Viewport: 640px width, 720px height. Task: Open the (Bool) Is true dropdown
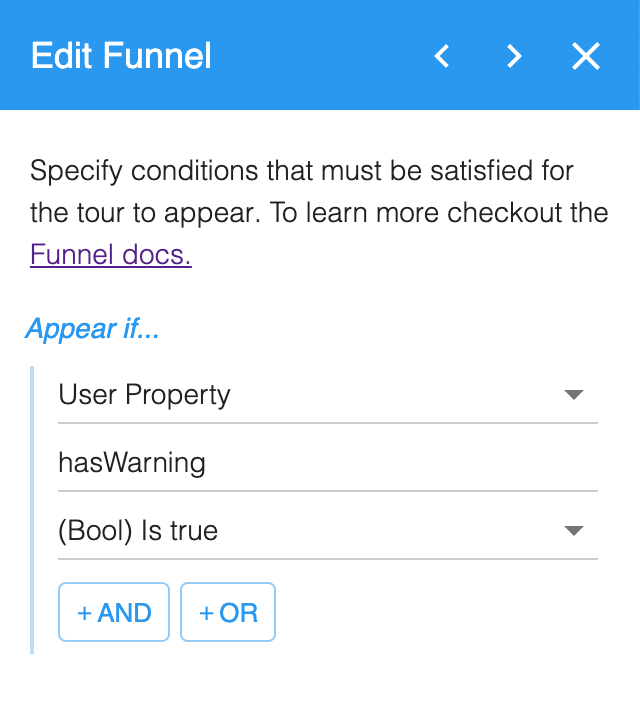tap(328, 531)
